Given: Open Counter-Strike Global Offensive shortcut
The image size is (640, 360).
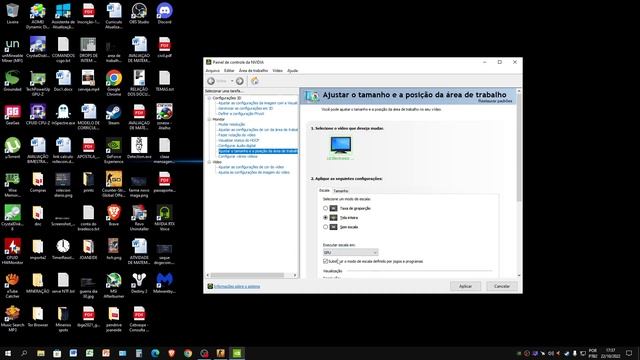Looking at the screenshot, I should (114, 184).
